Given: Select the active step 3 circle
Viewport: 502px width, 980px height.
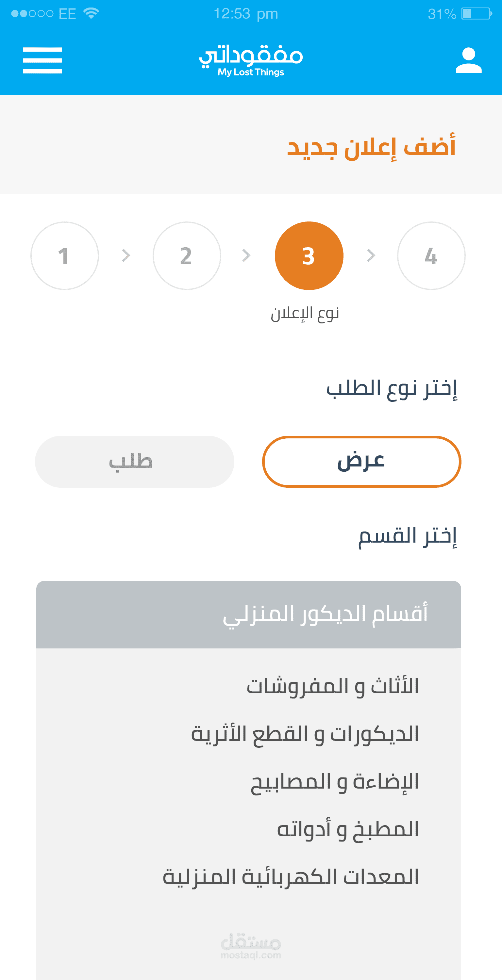Looking at the screenshot, I should 309,256.
